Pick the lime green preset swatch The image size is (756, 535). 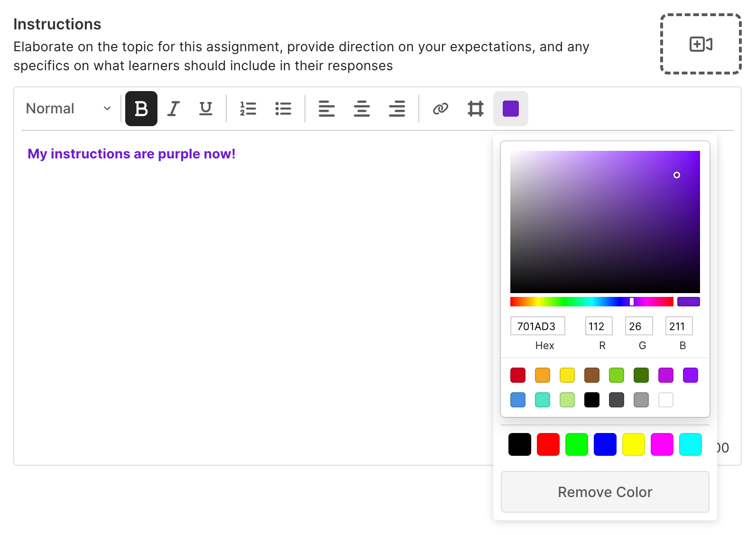(617, 375)
